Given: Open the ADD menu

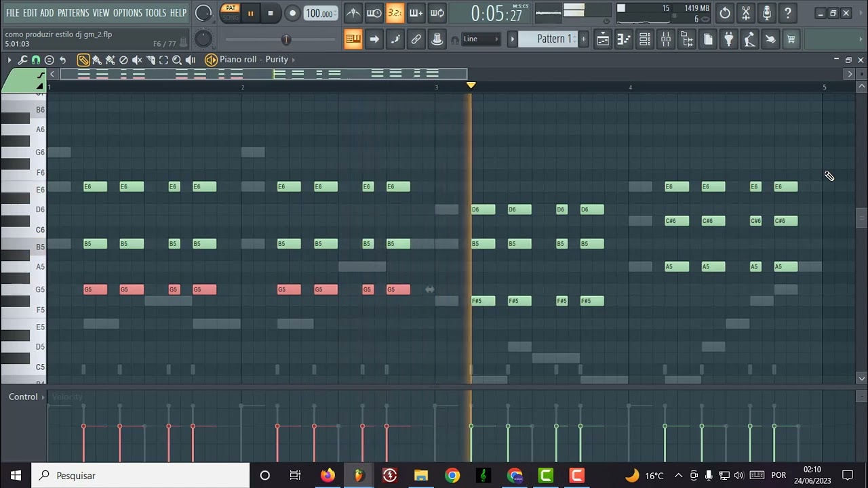Looking at the screenshot, I should pyautogui.click(x=47, y=13).
